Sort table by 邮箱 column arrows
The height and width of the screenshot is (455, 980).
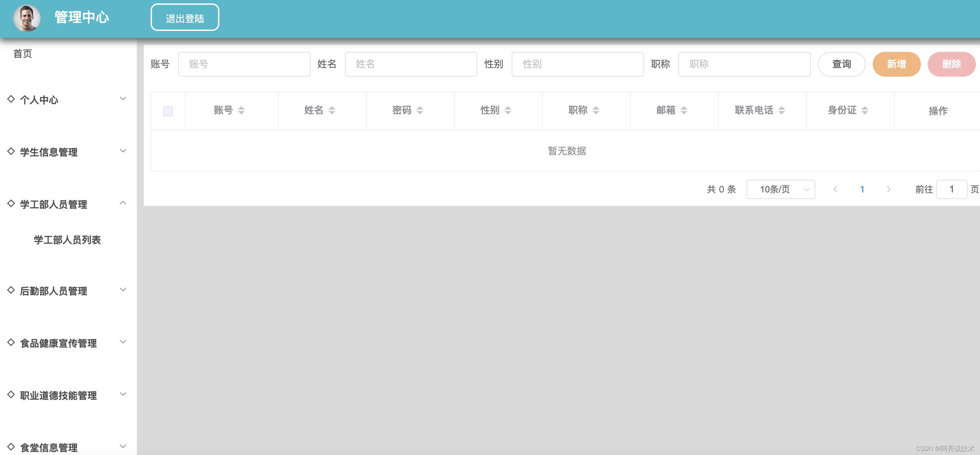coord(684,110)
